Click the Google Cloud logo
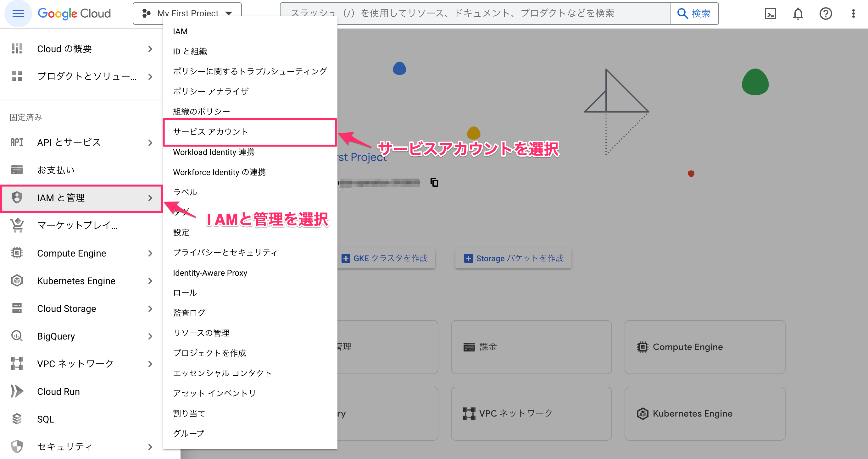868x459 pixels. tap(74, 14)
